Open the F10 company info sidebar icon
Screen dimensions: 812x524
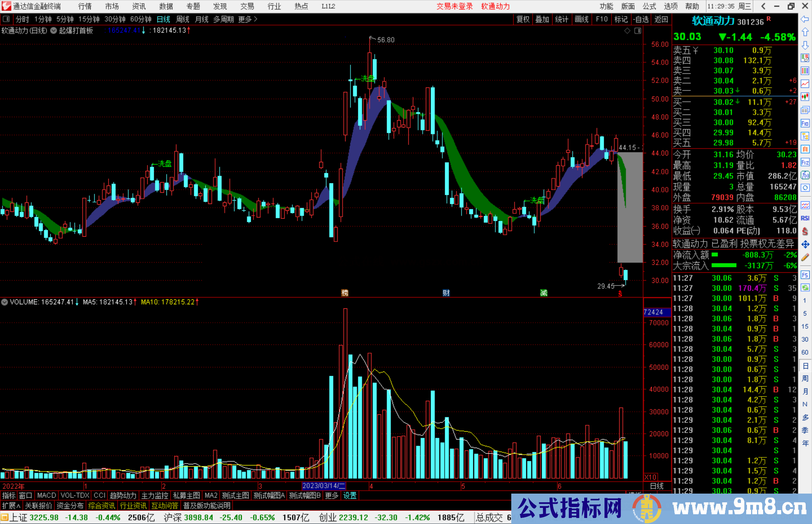805,123
